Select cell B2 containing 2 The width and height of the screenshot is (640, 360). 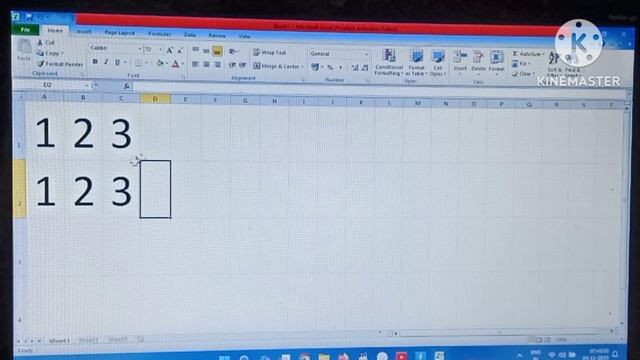click(x=83, y=189)
